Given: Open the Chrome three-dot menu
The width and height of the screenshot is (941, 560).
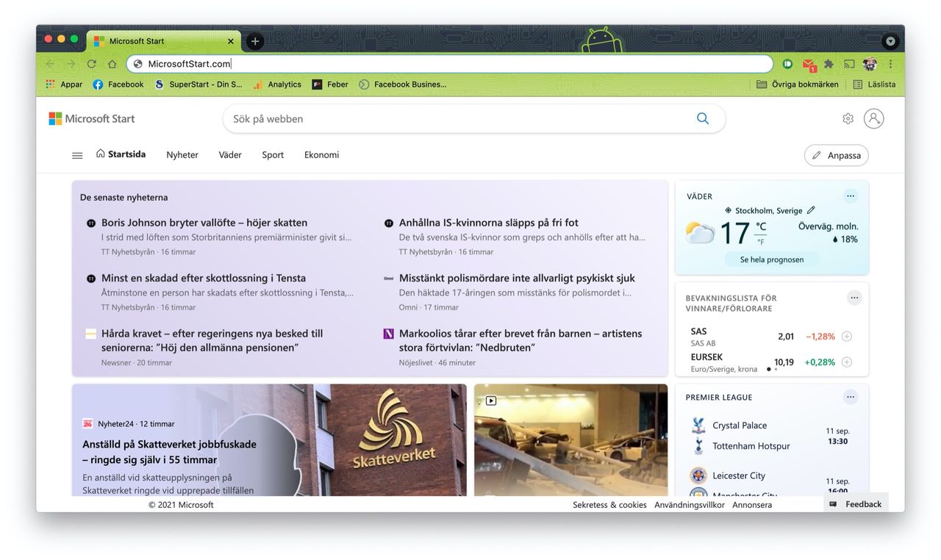Looking at the screenshot, I should click(890, 64).
